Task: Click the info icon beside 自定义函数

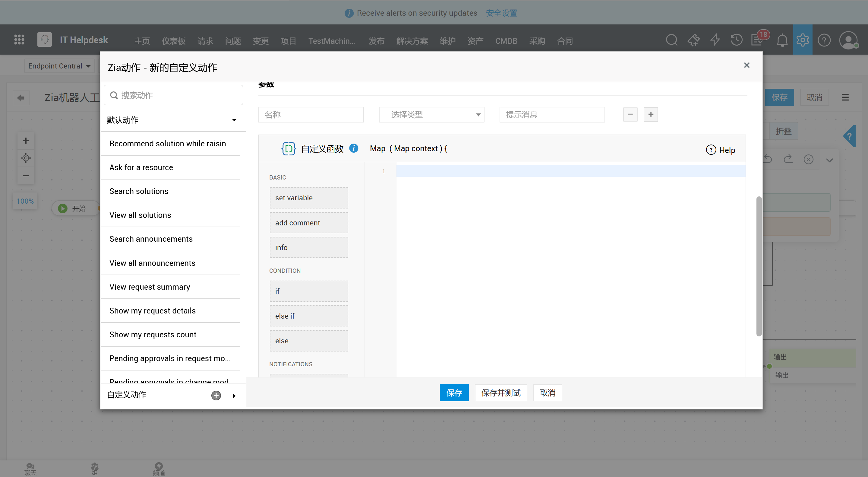Action: point(353,148)
